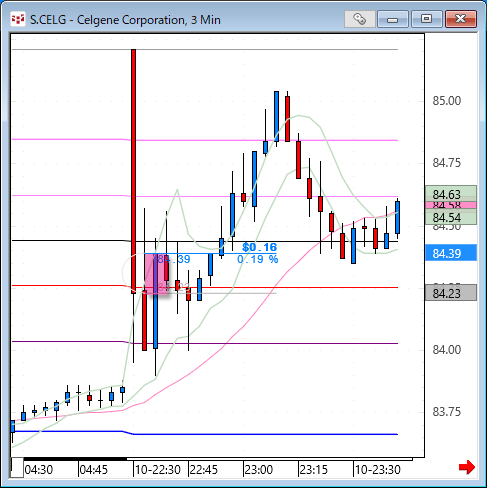487x488 pixels.
Task: Click the red horizontal line near 84.25
Action: [x=205, y=287]
